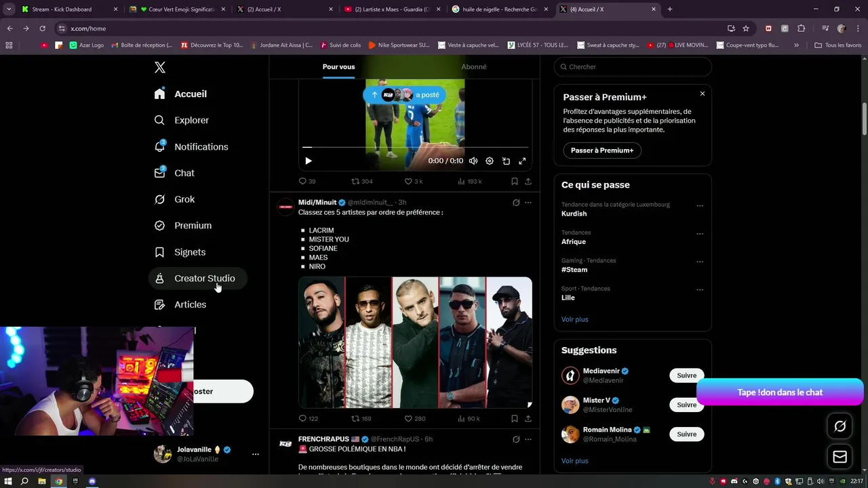The width and height of the screenshot is (868, 488).
Task: Open the Explorer search page
Action: pyautogui.click(x=182, y=120)
